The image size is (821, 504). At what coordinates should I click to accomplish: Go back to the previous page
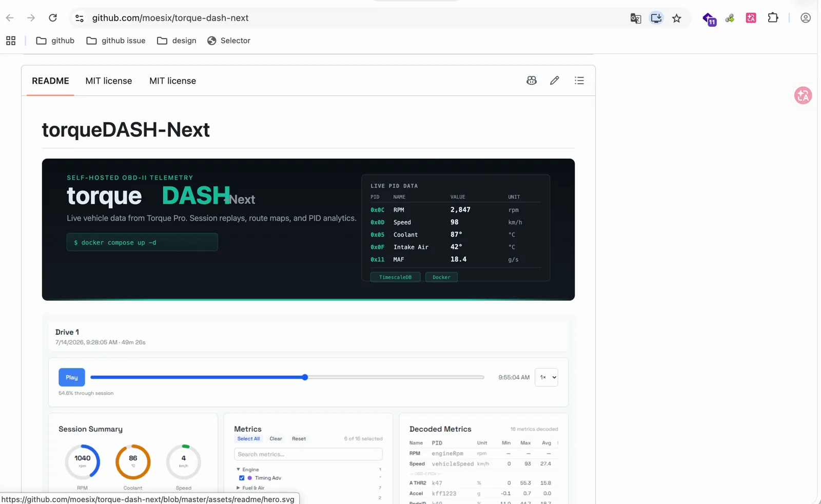click(x=10, y=18)
